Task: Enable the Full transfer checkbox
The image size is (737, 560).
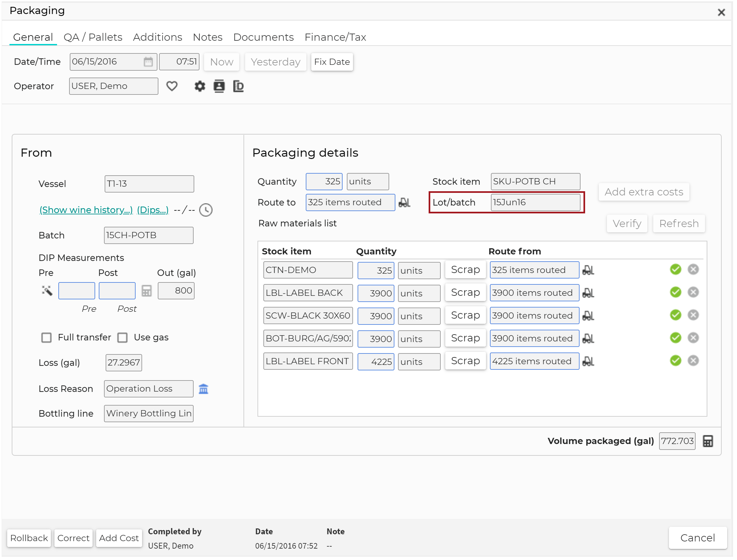Action: point(46,338)
